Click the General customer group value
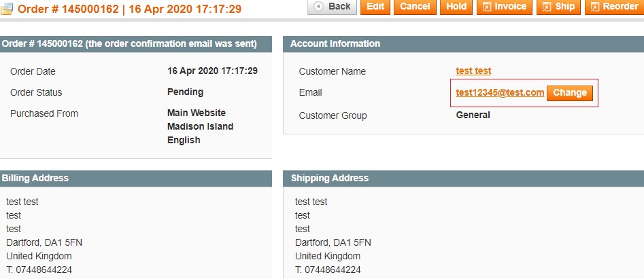This screenshot has height=279, width=644. [473, 115]
